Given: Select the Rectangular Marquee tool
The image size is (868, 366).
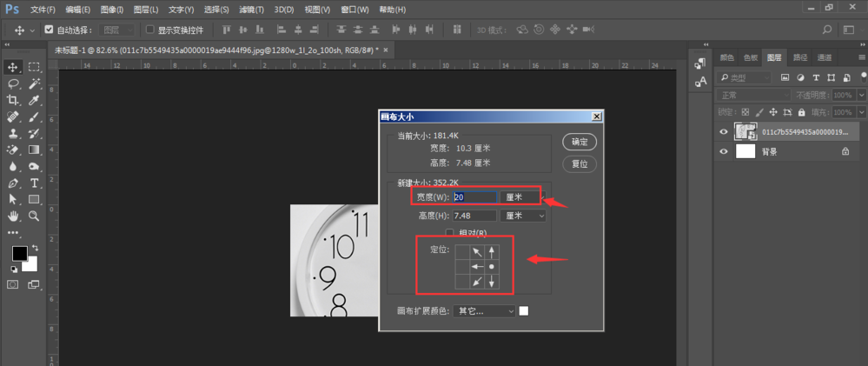Looking at the screenshot, I should click(35, 68).
